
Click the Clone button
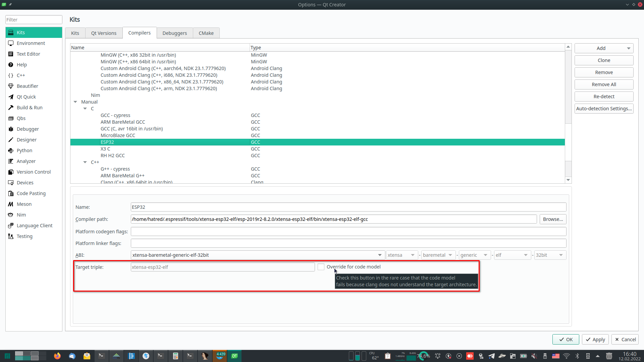604,60
